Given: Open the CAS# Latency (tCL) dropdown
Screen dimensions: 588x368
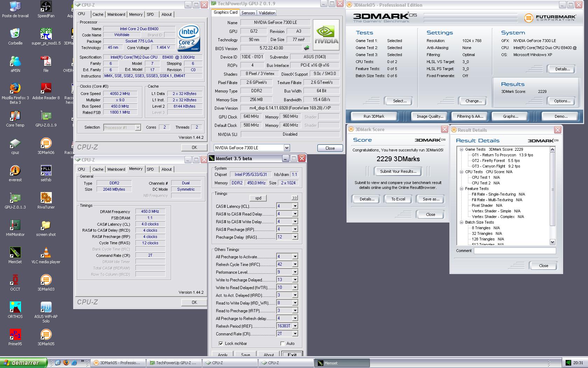Looking at the screenshot, I should 295,206.
